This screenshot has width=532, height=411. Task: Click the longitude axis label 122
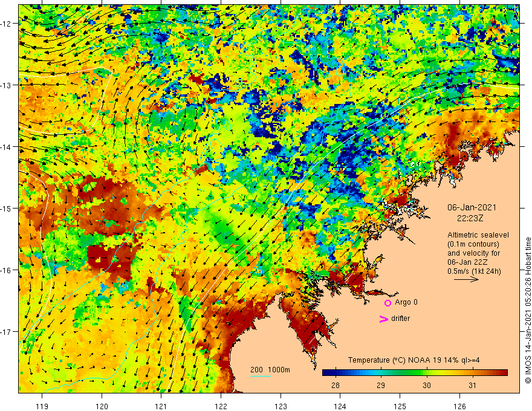point(221,406)
